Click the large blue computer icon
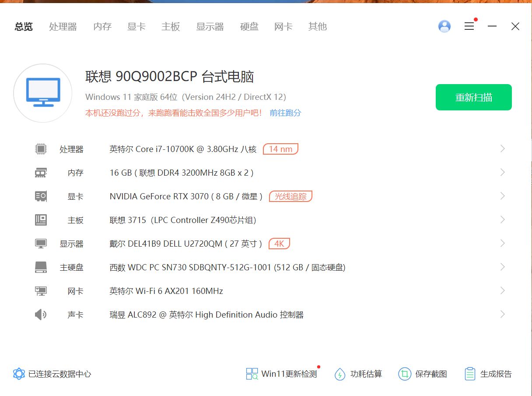532x396 pixels. [43, 92]
